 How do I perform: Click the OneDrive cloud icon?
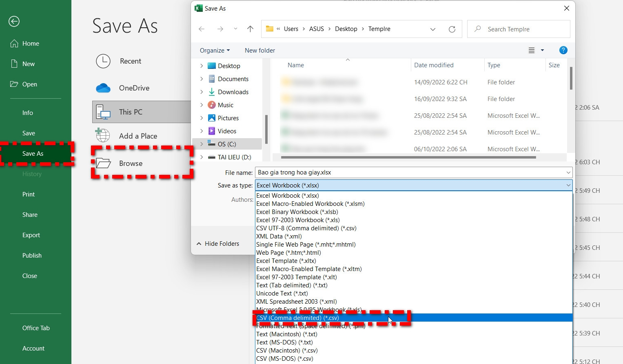103,88
